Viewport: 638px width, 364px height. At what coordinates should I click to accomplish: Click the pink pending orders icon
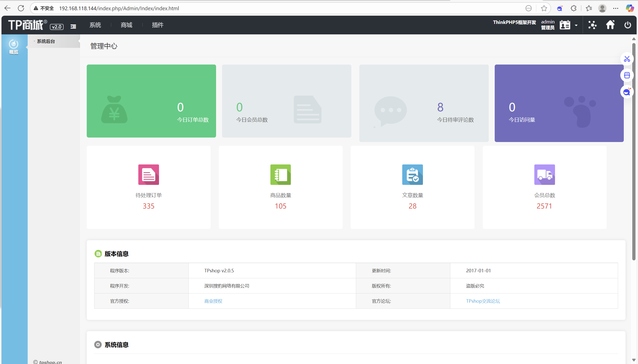(149, 174)
